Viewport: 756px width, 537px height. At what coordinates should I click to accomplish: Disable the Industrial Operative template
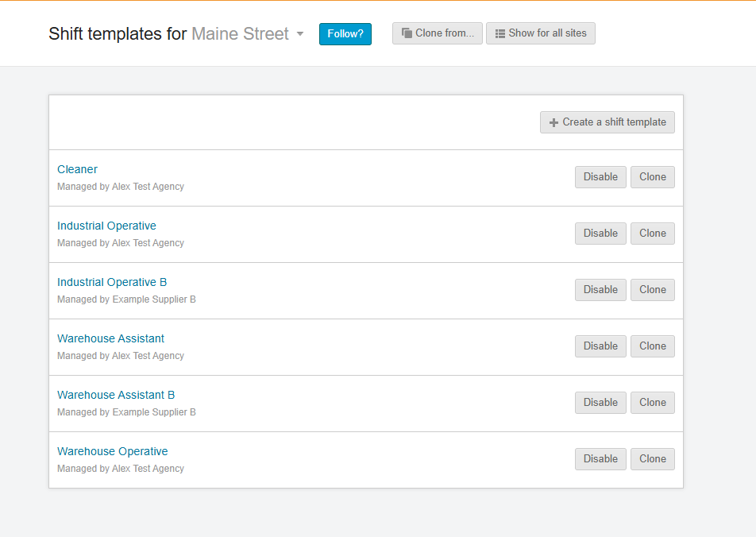point(600,234)
